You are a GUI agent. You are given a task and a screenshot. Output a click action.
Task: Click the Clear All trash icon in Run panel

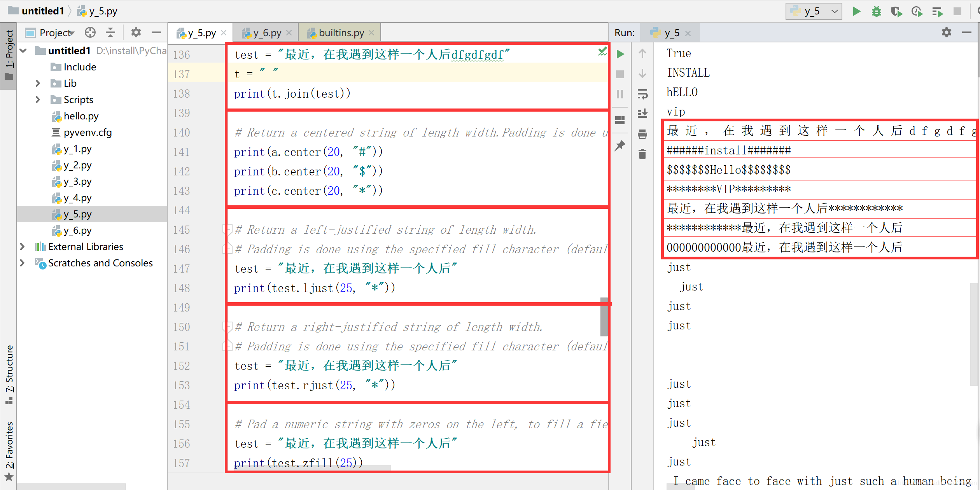coord(642,154)
